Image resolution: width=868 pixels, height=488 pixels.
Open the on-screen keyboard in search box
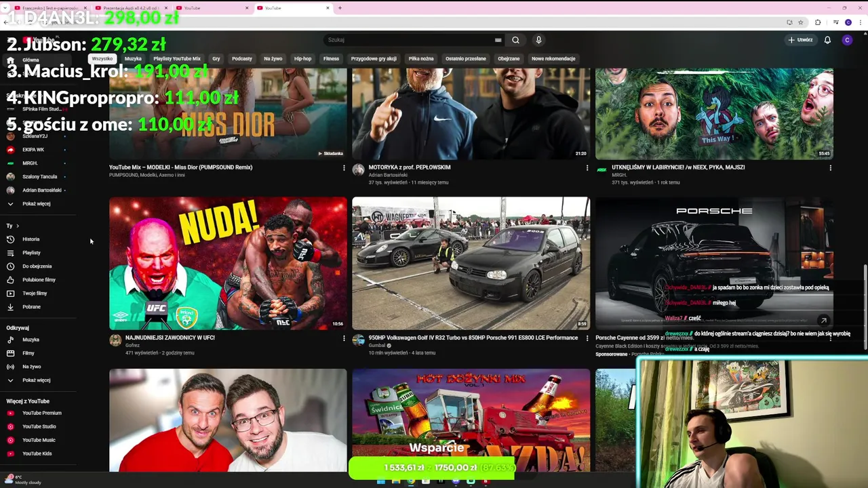[x=498, y=40]
